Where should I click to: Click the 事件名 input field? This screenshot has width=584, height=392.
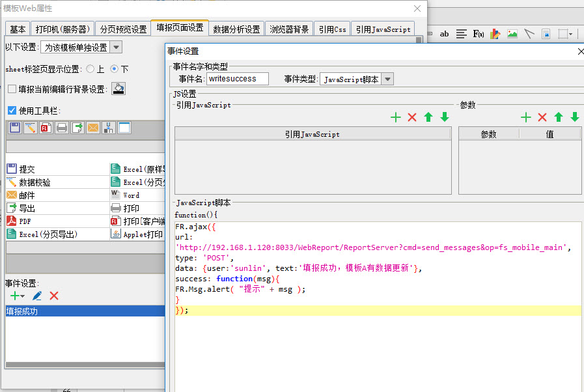[x=238, y=79]
